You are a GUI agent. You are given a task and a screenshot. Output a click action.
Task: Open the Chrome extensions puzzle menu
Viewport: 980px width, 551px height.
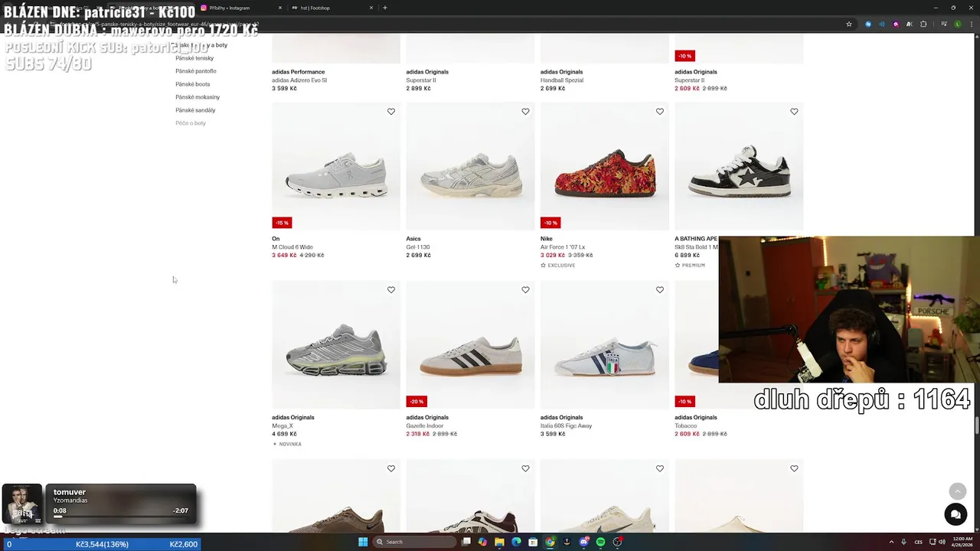tap(923, 24)
